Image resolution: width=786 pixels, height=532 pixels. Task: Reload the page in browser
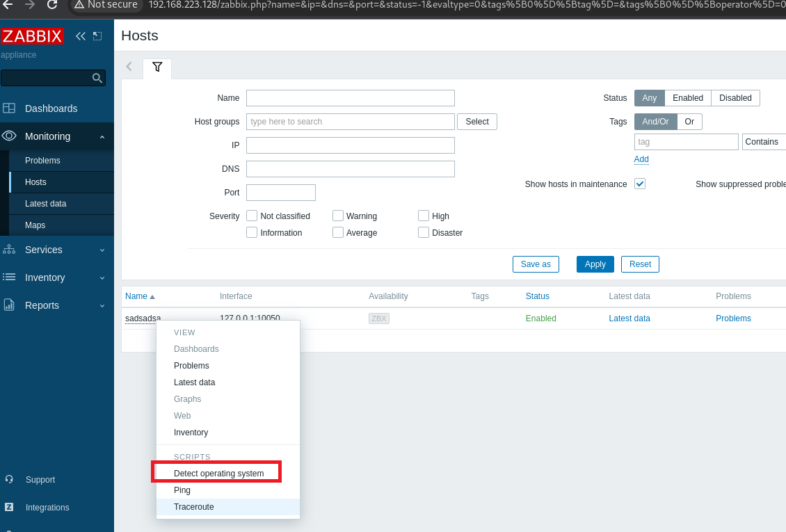pyautogui.click(x=52, y=5)
